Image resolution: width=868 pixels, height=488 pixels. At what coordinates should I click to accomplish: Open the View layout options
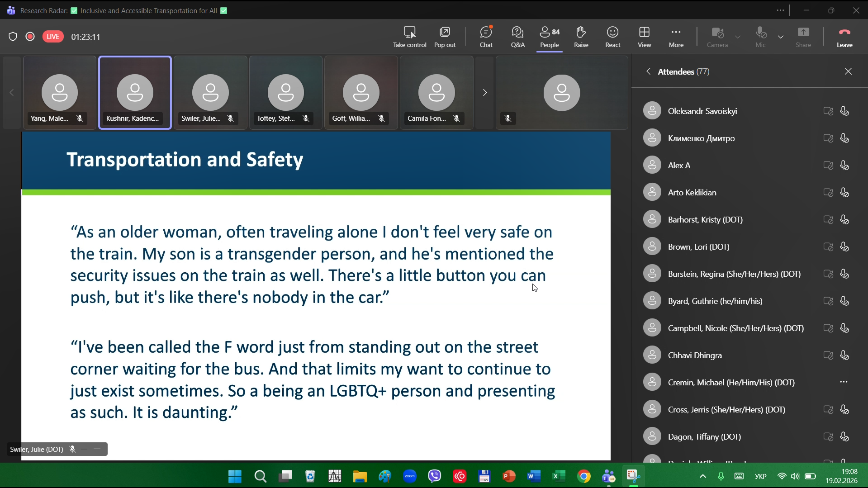[x=644, y=37]
